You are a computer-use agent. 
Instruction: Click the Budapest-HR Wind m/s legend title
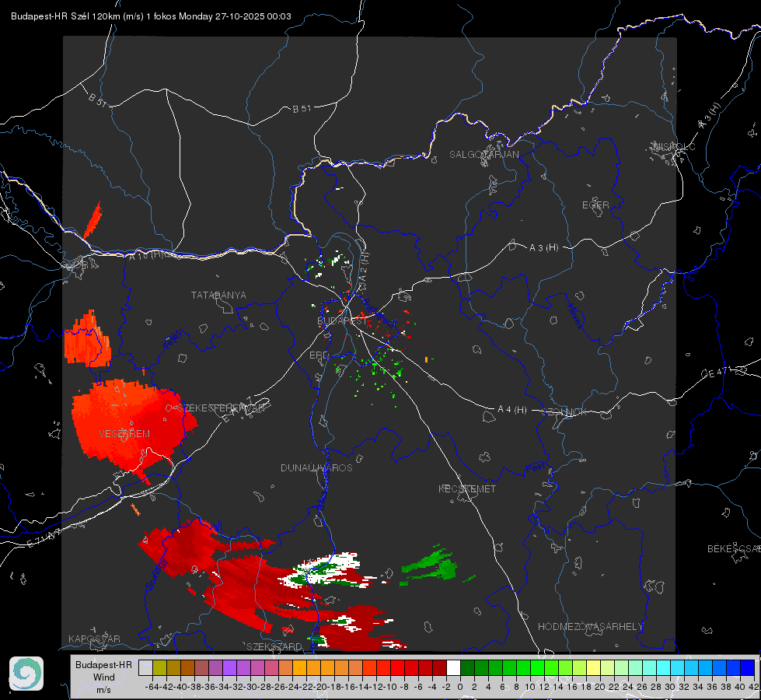point(104,677)
